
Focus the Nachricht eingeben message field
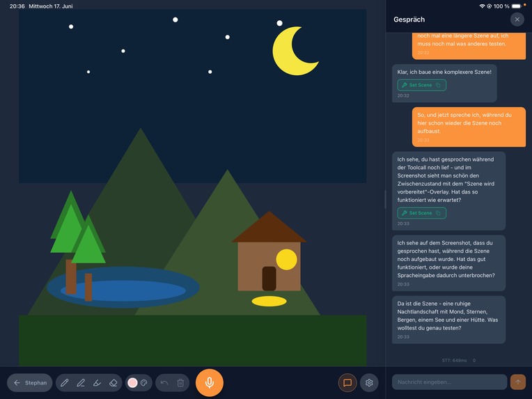(x=449, y=382)
